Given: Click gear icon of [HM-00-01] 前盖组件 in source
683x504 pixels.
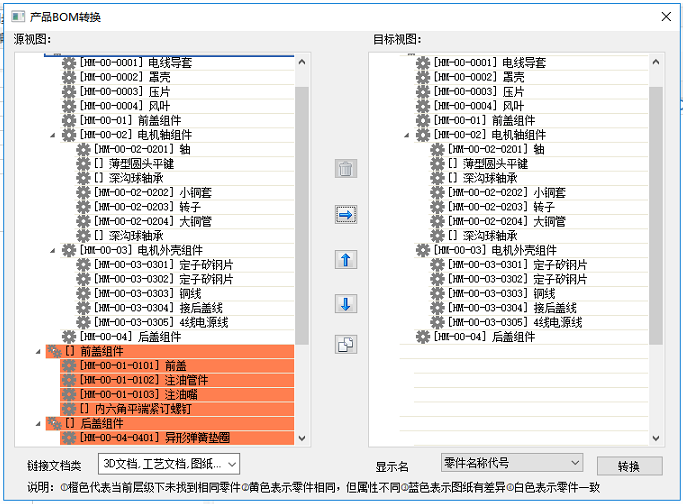Looking at the screenshot, I should click(69, 120).
